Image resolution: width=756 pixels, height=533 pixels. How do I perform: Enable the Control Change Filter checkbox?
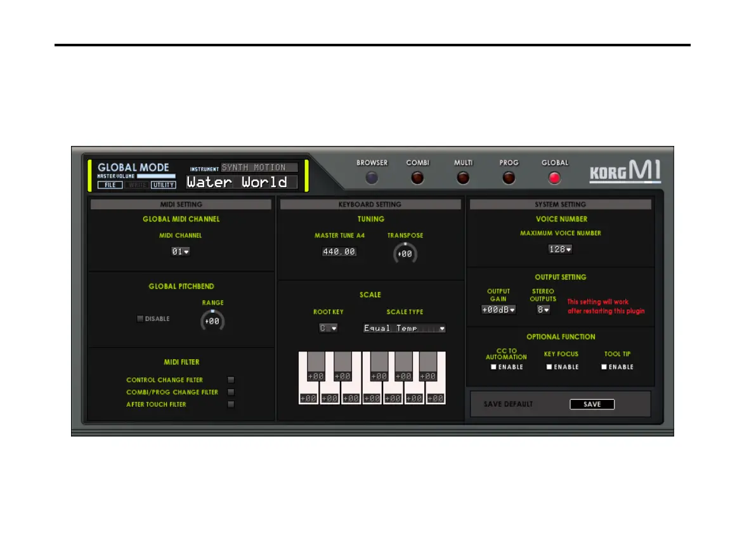coord(231,380)
